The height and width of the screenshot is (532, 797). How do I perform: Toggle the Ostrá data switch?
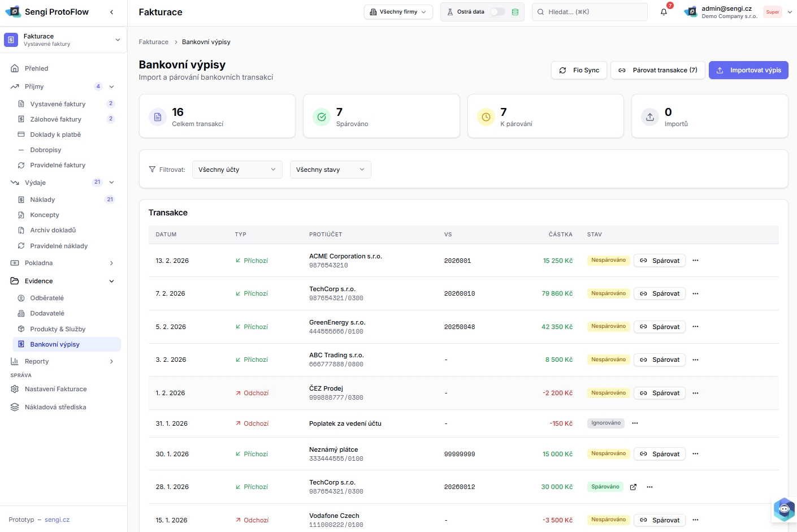497,12
